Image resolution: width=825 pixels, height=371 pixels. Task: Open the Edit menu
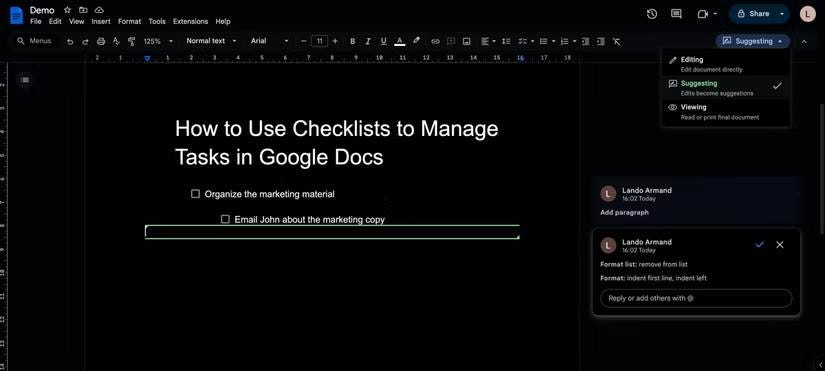point(55,22)
